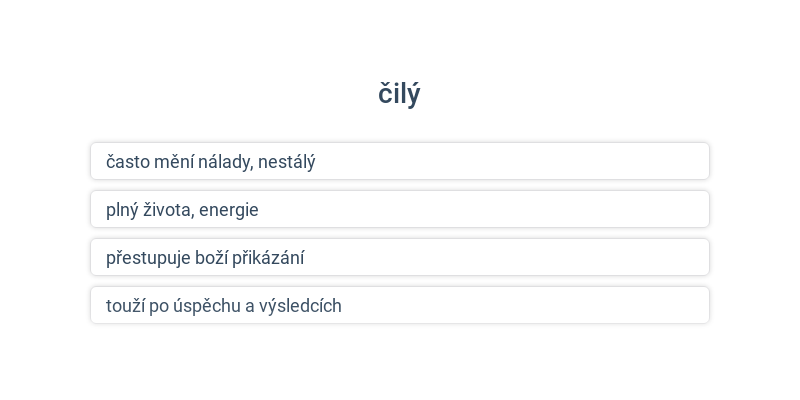This screenshot has width=800, height=400.
Task: Select the first answer choice about moods
Action: tap(400, 161)
